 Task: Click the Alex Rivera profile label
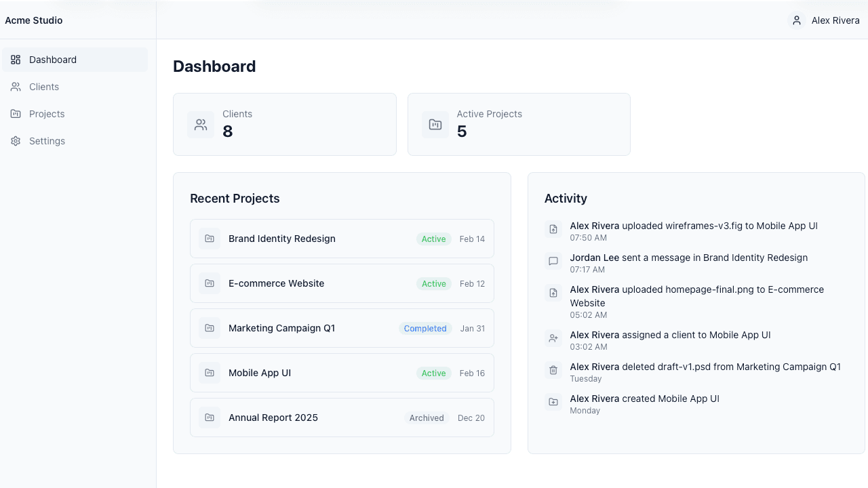click(835, 20)
